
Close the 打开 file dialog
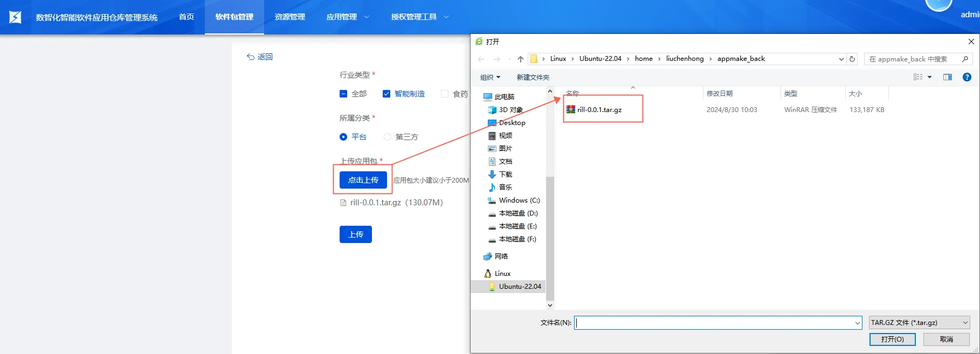tap(971, 41)
